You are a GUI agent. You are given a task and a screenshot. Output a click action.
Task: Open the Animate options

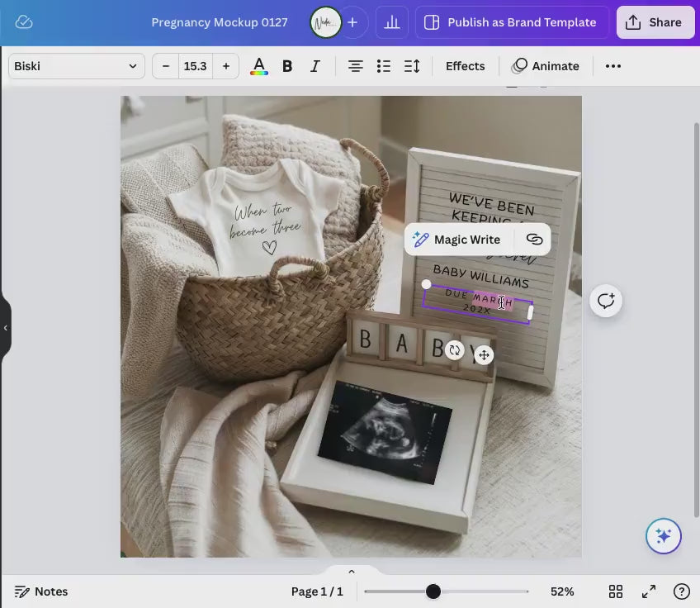tap(546, 66)
